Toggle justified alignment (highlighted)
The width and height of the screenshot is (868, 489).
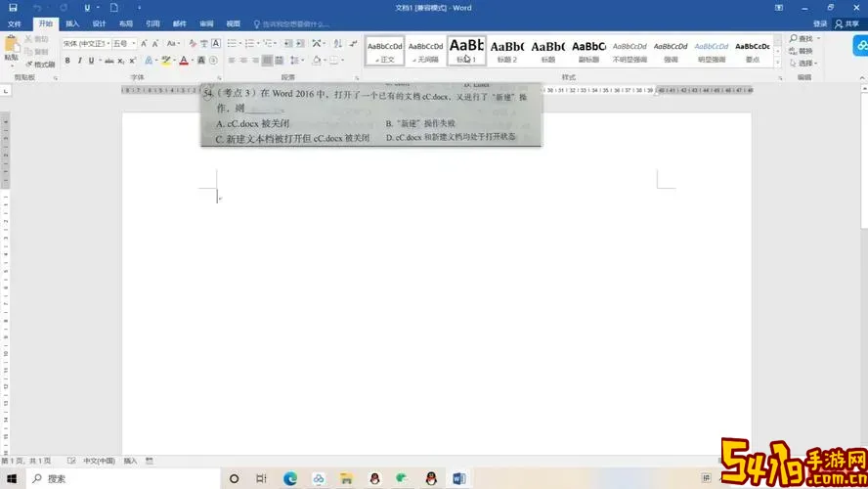268,61
